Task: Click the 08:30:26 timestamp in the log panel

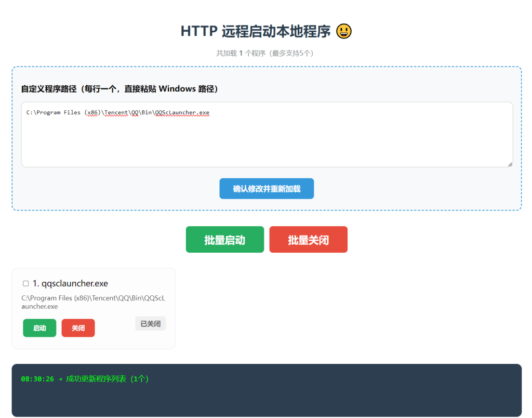Action: click(x=36, y=379)
